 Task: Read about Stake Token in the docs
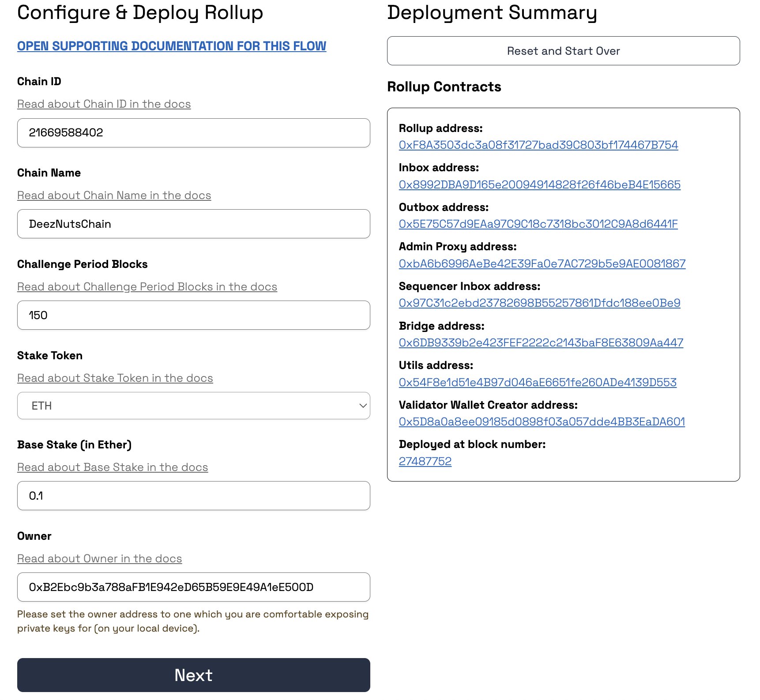[115, 378]
